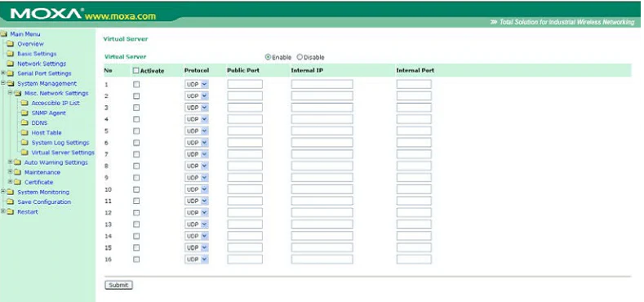Click the Main Menu folder icon
Screen dimensions: 644x302
tap(4, 34)
